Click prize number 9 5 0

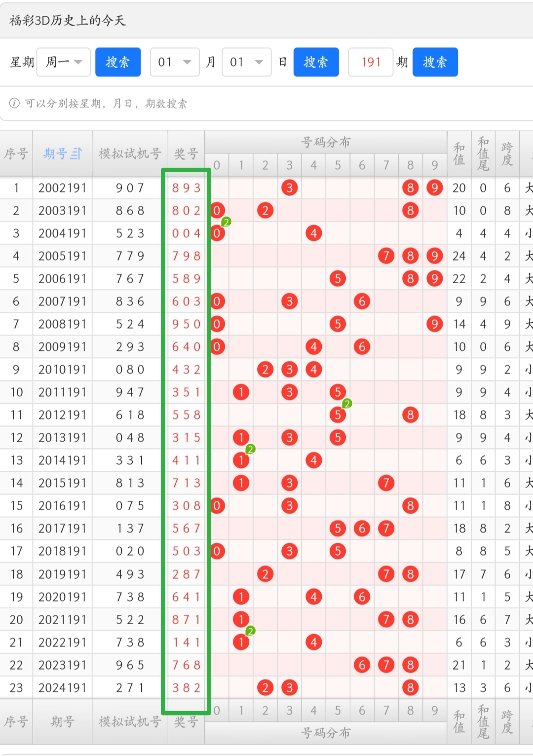pyautogui.click(x=186, y=324)
